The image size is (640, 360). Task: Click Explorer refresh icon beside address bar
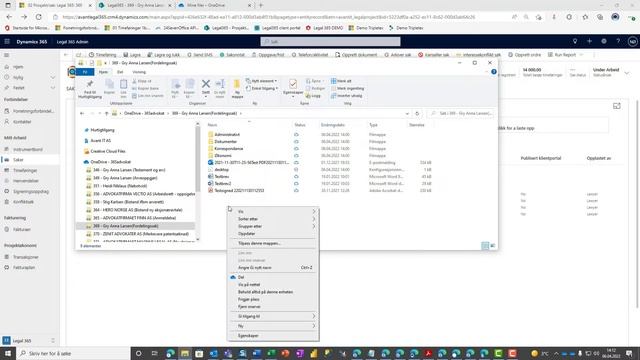[x=417, y=113]
